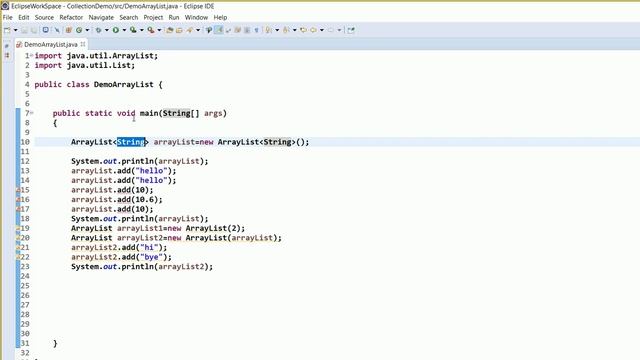
Task: Click the minimized view icon below the restore icon
Action: click(x=7, y=55)
